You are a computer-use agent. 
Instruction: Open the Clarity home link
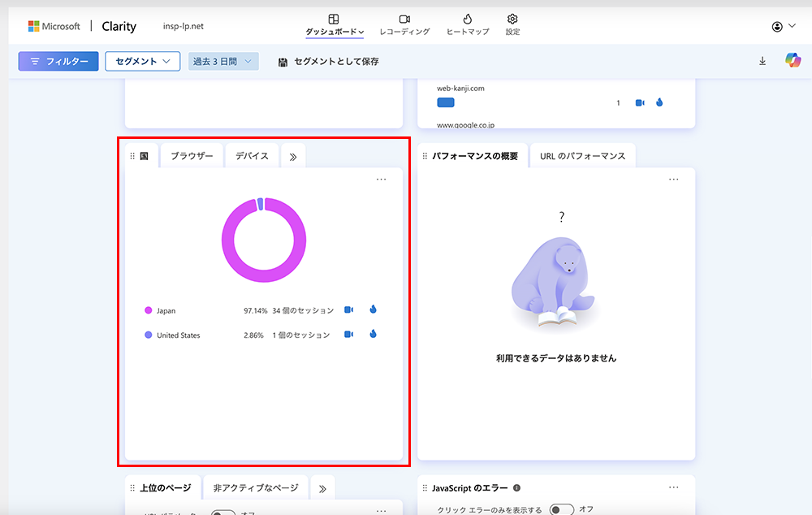(x=119, y=27)
